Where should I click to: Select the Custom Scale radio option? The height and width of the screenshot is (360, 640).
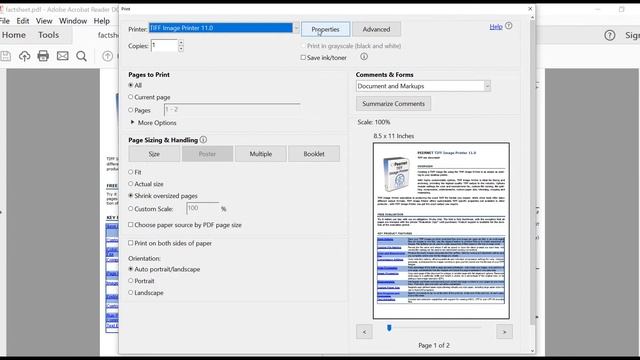(131, 209)
